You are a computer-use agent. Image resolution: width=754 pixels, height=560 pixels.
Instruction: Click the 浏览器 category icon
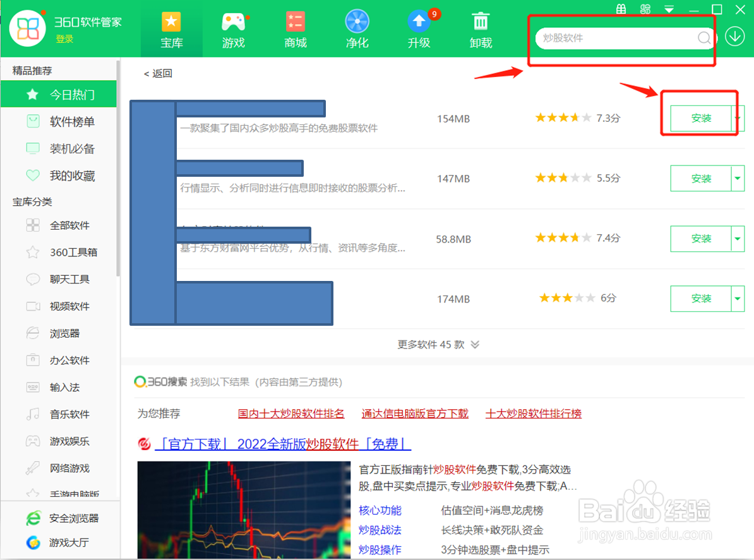tap(33, 333)
